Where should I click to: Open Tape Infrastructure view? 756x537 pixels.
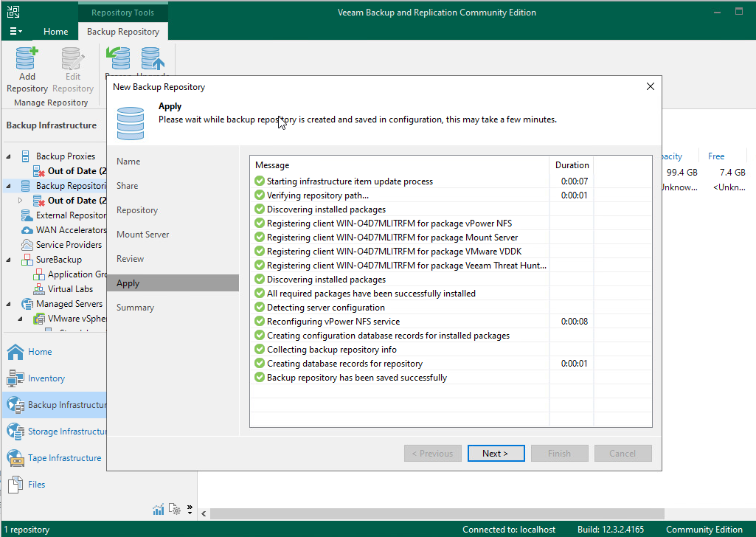pos(64,458)
